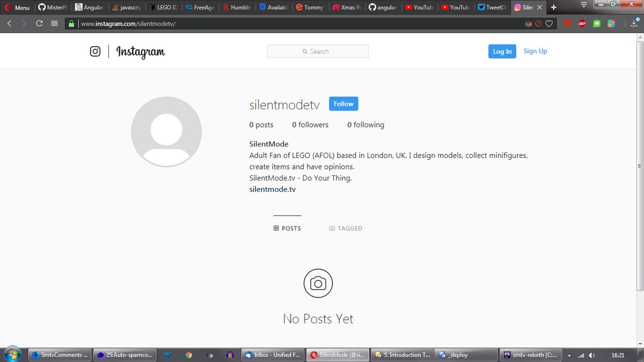The image size is (644, 362).
Task: Open smtv-rebirth taskbar window
Action: [x=530, y=355]
